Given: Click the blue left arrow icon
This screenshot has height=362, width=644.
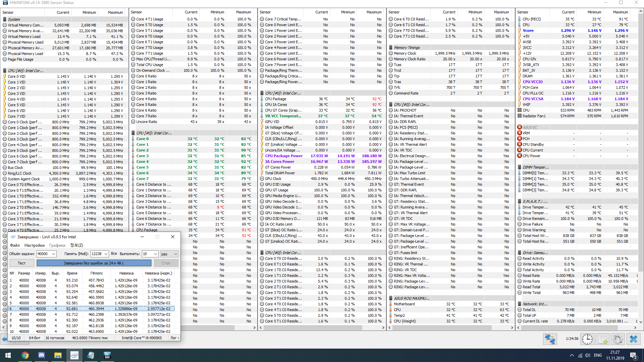Looking at the screenshot, I should (4, 339).
